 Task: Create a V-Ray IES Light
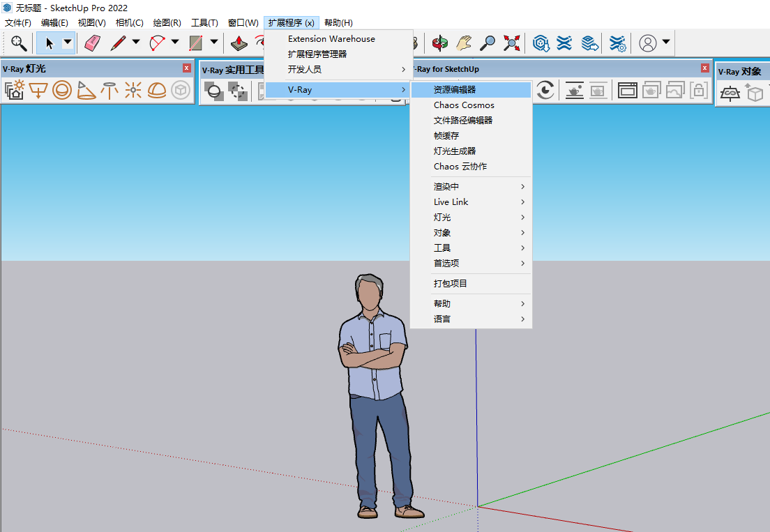click(110, 91)
